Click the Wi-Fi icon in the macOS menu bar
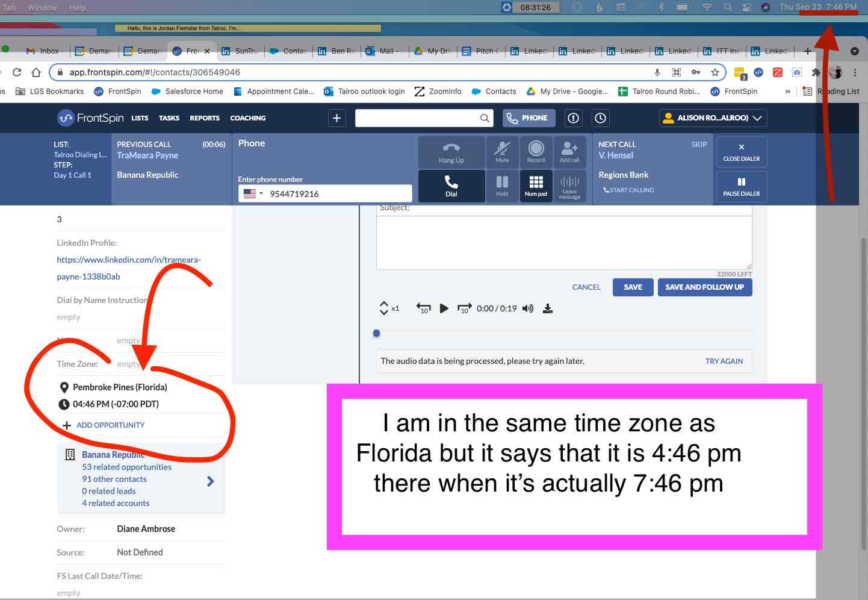The image size is (868, 600). pos(707,7)
